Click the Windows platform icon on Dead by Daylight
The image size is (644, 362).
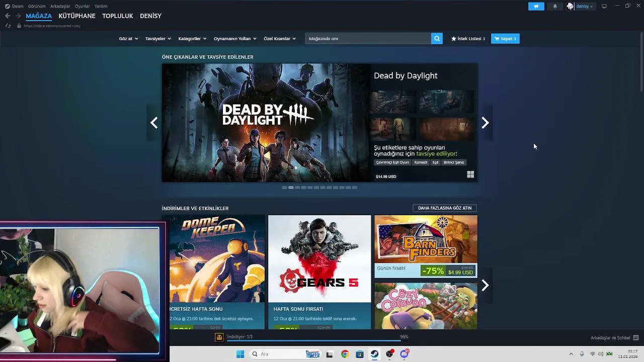[x=470, y=174]
